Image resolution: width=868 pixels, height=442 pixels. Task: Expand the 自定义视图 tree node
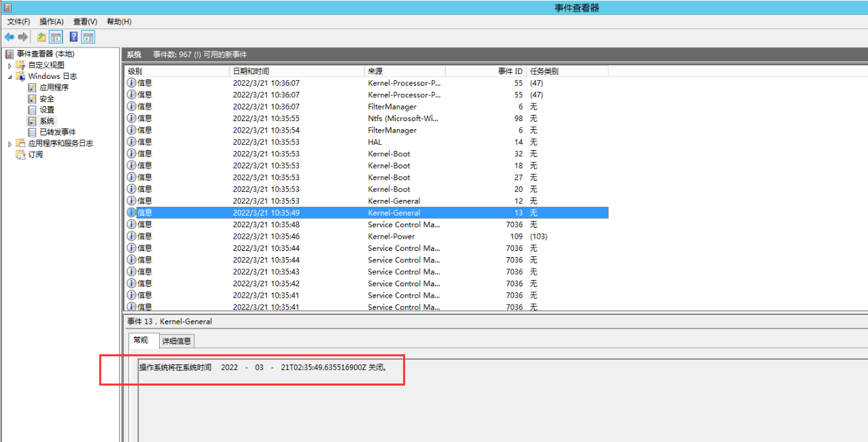click(x=10, y=65)
